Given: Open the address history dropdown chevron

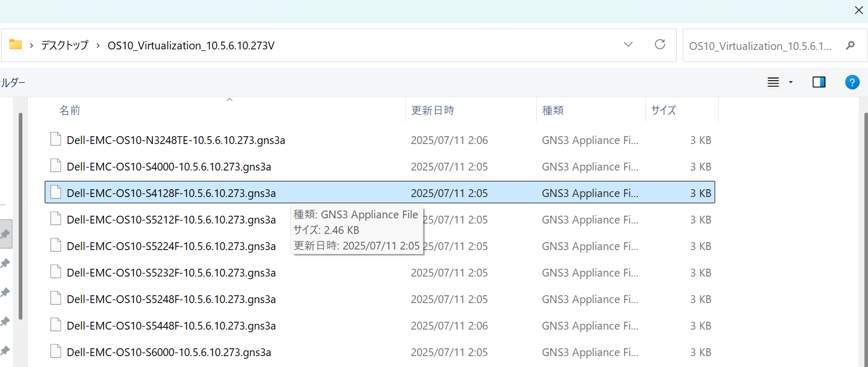Looking at the screenshot, I should [x=628, y=45].
